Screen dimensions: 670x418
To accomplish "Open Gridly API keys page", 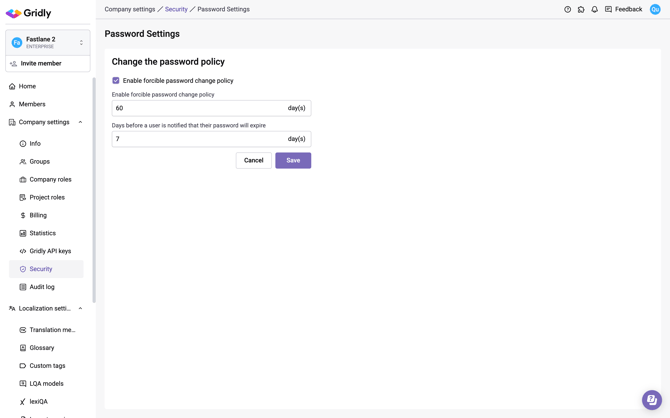I will [x=50, y=251].
